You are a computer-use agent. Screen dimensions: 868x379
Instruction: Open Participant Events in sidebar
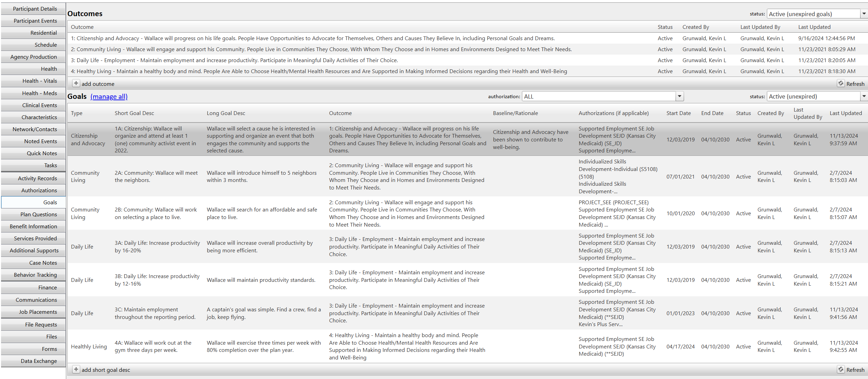tap(33, 21)
